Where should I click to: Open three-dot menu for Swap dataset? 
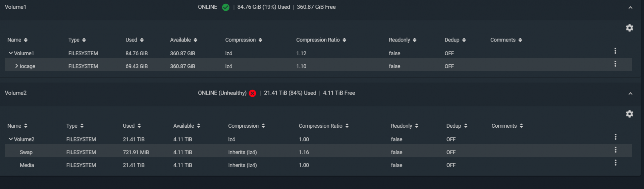[615, 150]
